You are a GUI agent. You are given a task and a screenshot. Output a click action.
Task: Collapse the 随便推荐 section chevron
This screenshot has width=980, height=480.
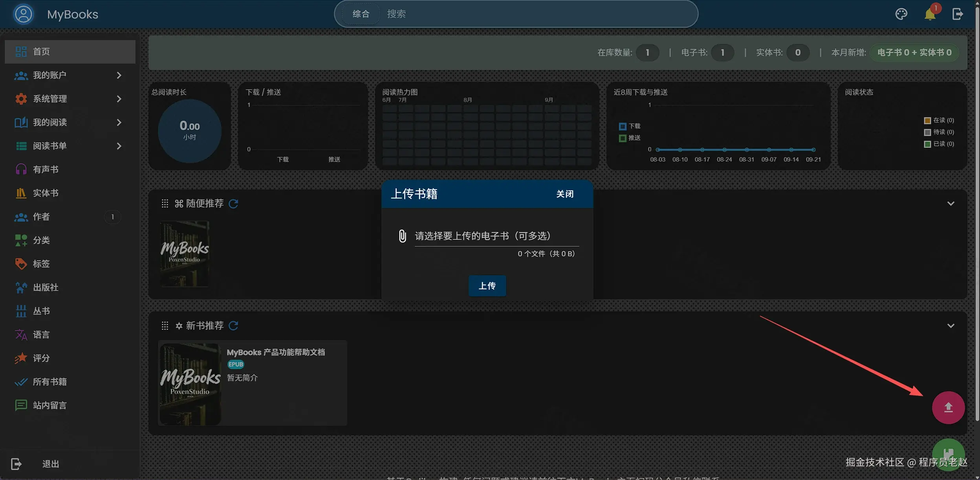[951, 204]
